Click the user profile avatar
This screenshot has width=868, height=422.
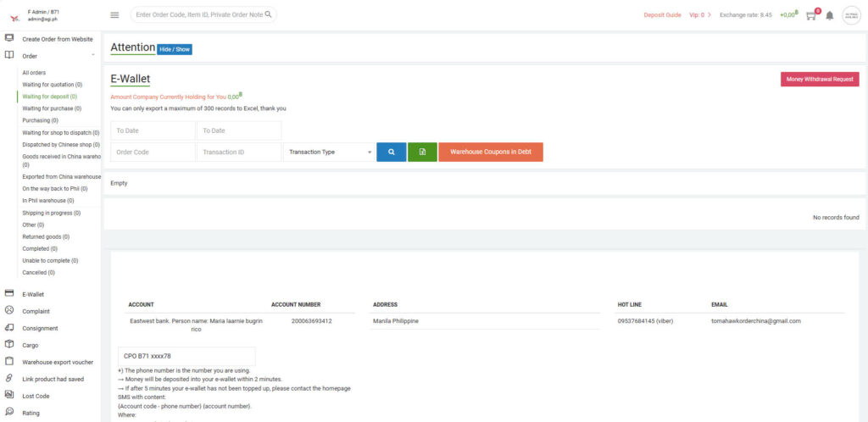[x=851, y=15]
